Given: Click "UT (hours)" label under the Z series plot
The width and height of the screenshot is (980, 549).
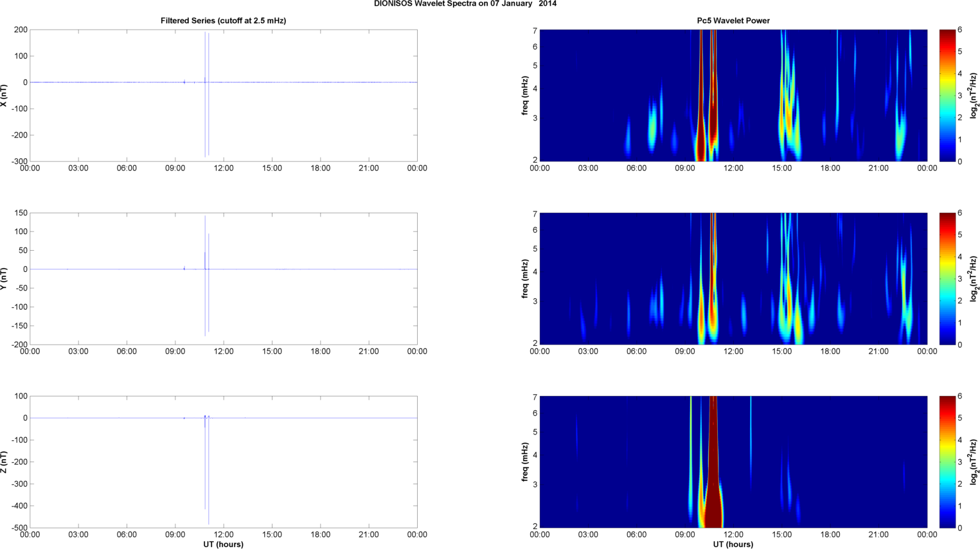Looking at the screenshot, I should [224, 544].
